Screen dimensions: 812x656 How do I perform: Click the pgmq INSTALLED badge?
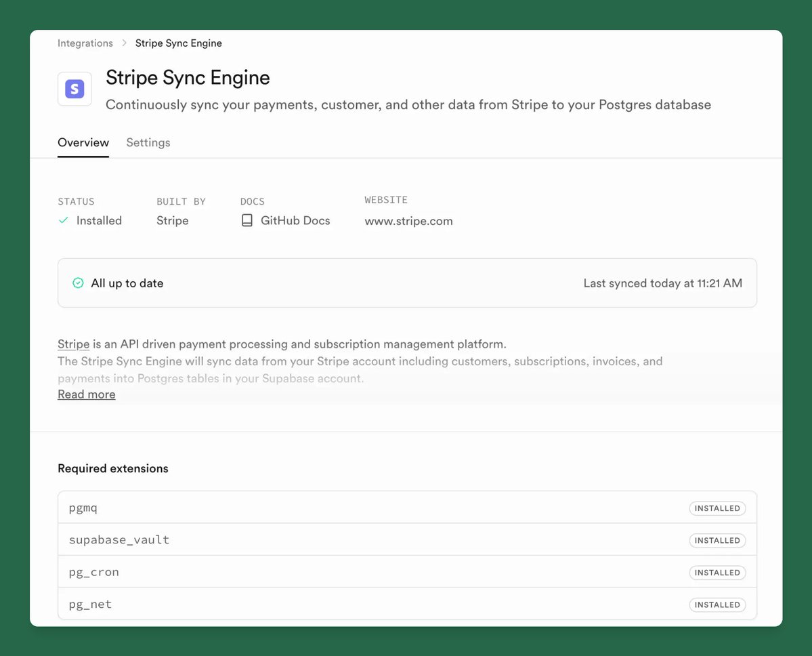(717, 508)
